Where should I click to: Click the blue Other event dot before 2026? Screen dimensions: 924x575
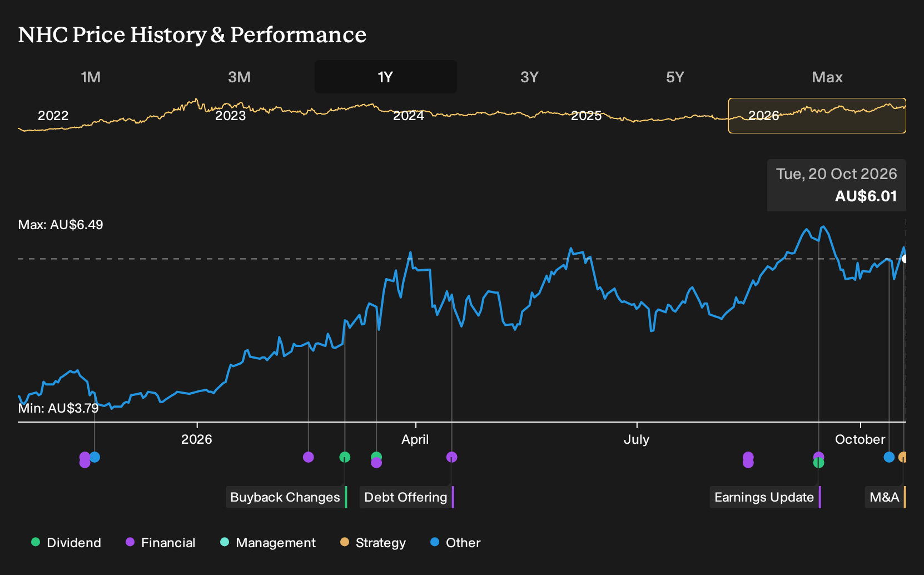(x=95, y=457)
